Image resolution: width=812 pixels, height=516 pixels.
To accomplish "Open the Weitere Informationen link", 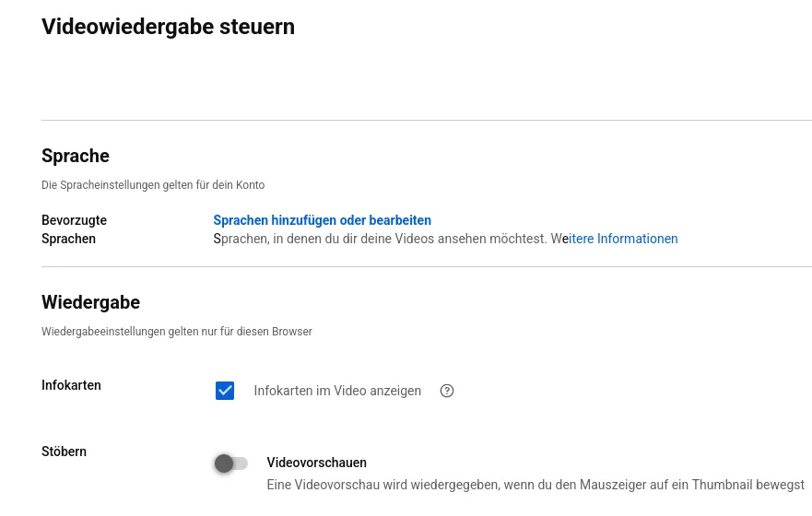I will tap(614, 239).
